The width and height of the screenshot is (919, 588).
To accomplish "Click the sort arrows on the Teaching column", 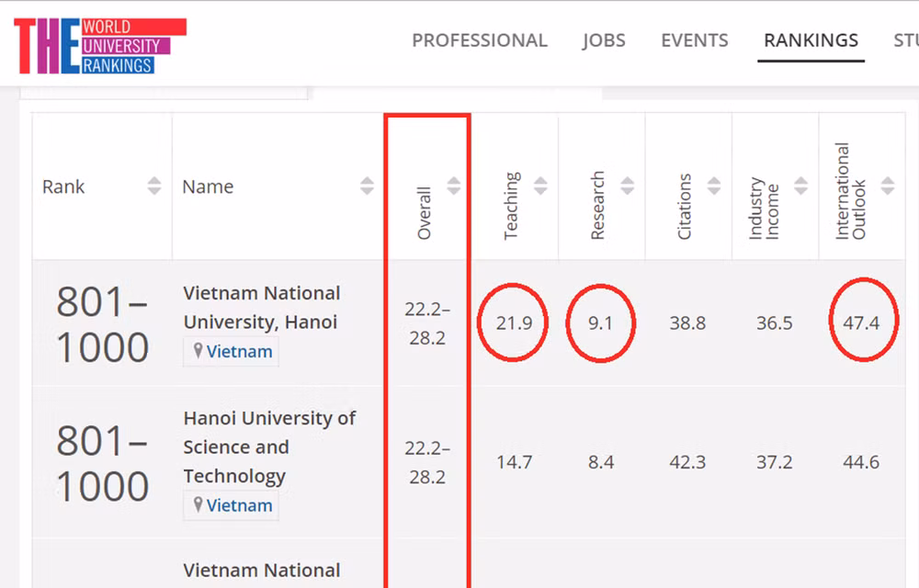I will pyautogui.click(x=540, y=184).
